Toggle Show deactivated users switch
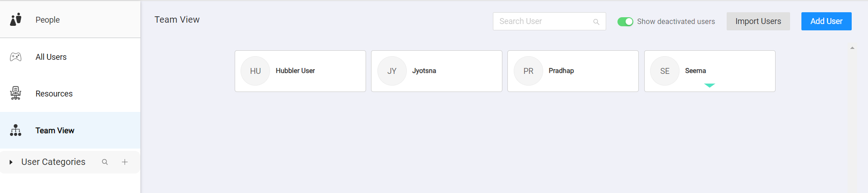 click(625, 22)
